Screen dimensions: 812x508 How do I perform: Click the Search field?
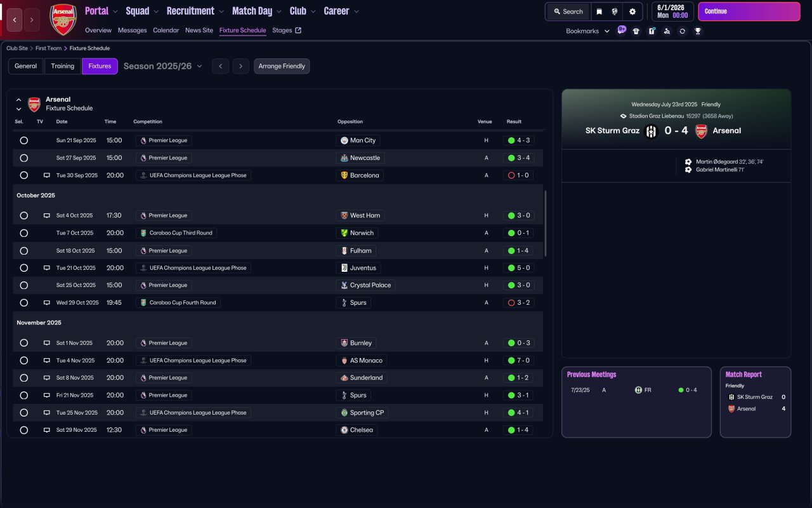[568, 11]
